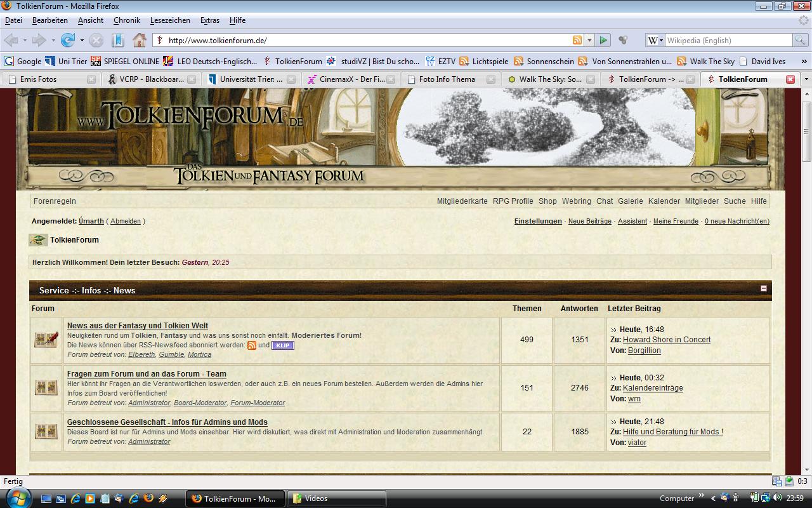Open the Galerie link
This screenshot has width=812, height=508.
pyautogui.click(x=631, y=201)
